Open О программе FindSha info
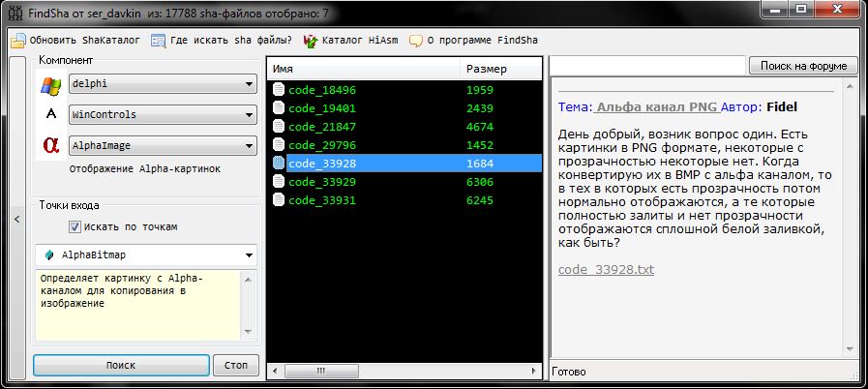Screen dimensions: 868x389 (416, 41)
